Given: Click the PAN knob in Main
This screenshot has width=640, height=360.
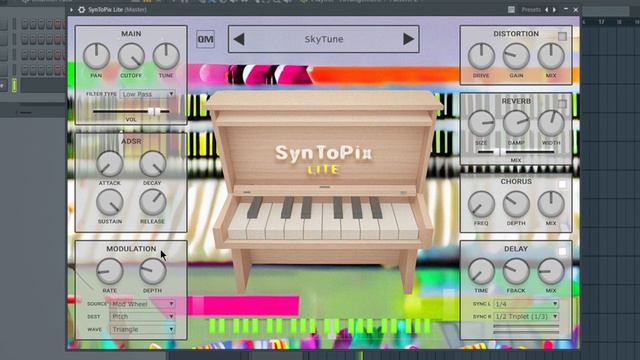Looking at the screenshot, I should [96, 56].
